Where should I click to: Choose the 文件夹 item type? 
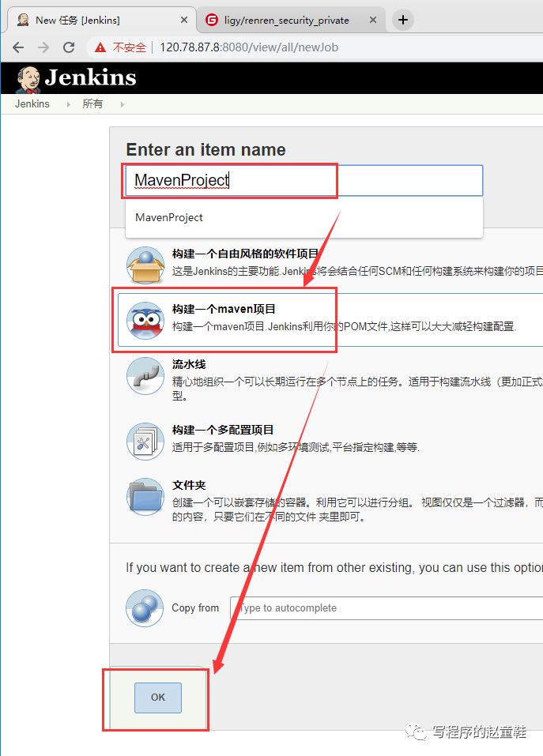[189, 485]
